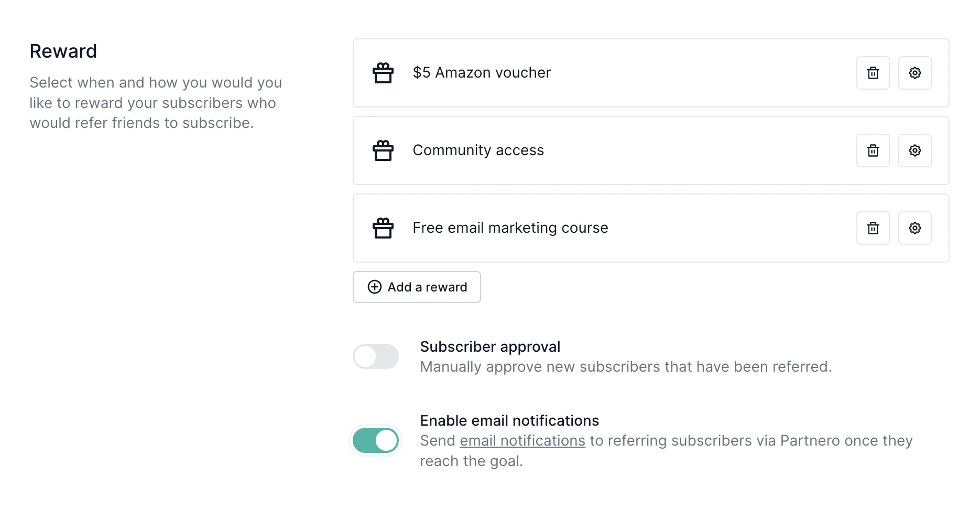
Task: Open settings for $5 Amazon voucher
Action: pyautogui.click(x=914, y=73)
